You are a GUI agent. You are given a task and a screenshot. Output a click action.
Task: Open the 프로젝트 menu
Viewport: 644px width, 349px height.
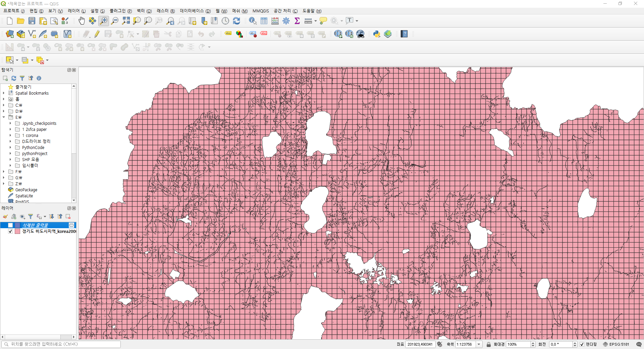coord(14,11)
